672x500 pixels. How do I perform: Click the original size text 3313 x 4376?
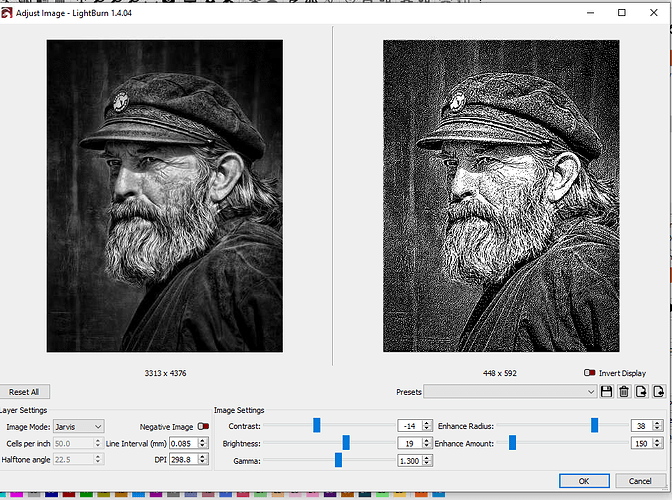coord(165,373)
